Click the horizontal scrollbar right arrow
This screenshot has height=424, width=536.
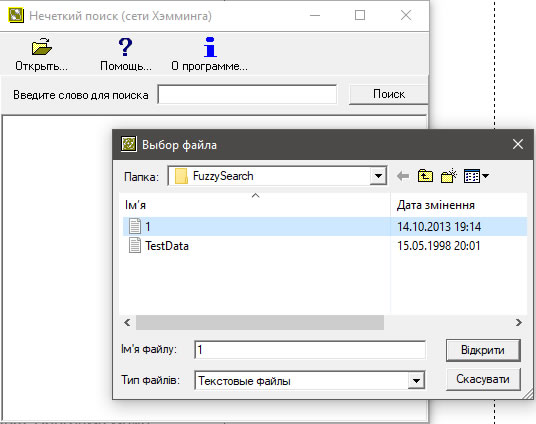click(519, 322)
